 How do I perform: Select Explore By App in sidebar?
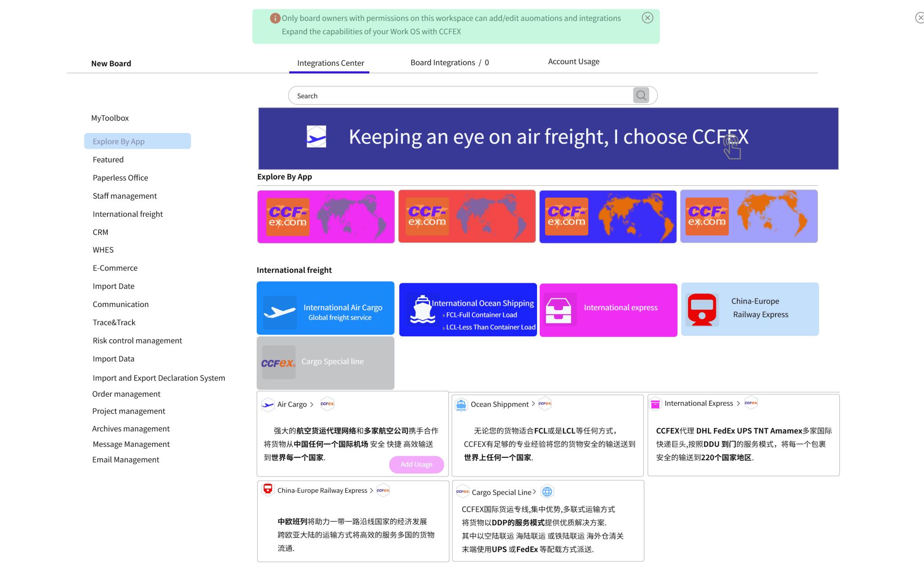click(x=137, y=141)
